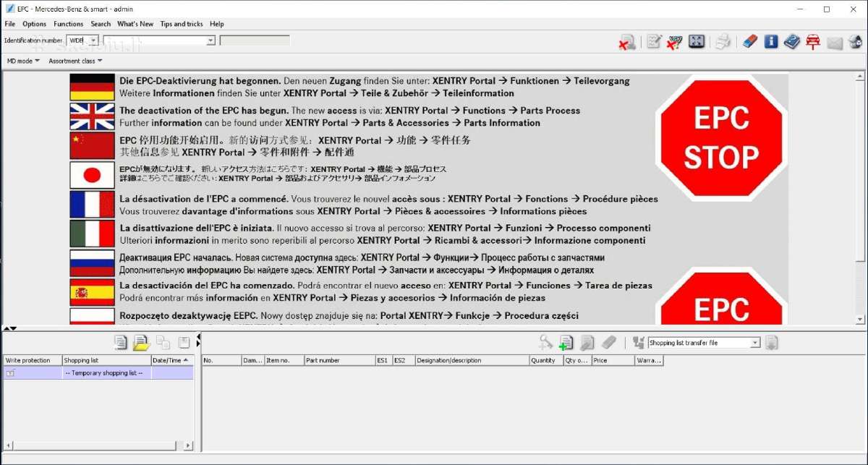Open the Search menu
The height and width of the screenshot is (465, 868).
[101, 24]
